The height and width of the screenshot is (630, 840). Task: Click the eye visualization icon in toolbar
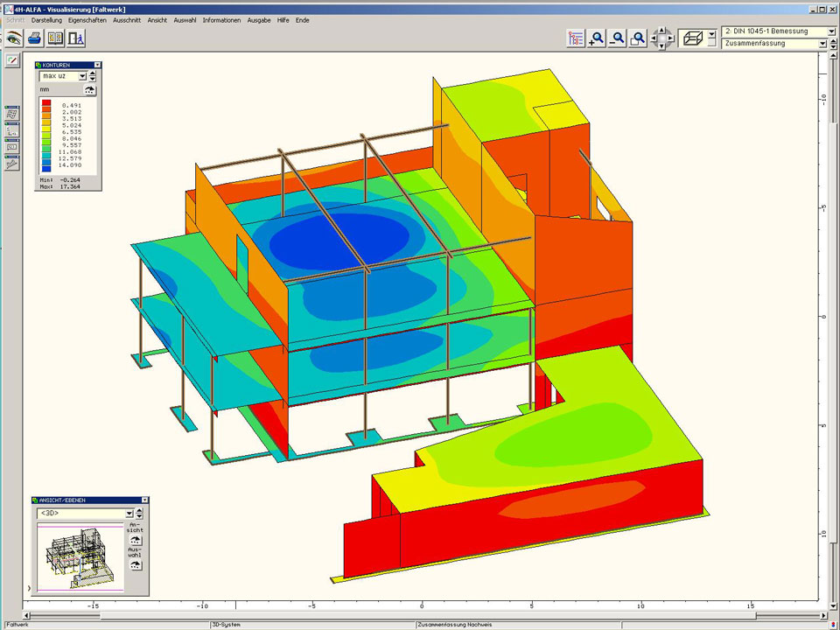click(13, 38)
